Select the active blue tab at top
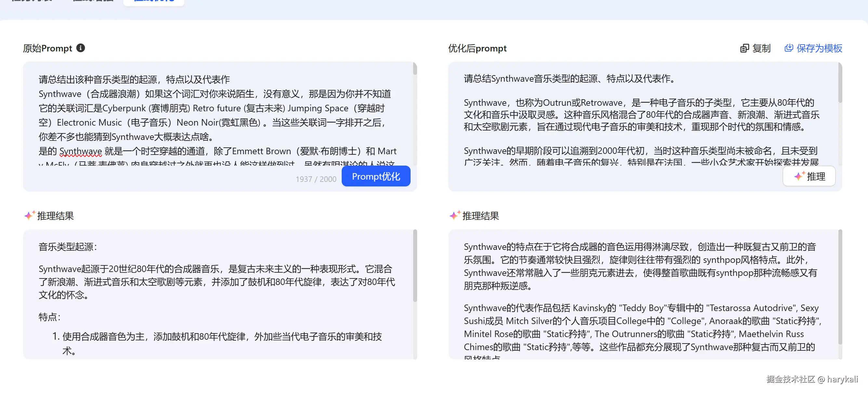Image resolution: width=868 pixels, height=394 pixels. point(154,1)
